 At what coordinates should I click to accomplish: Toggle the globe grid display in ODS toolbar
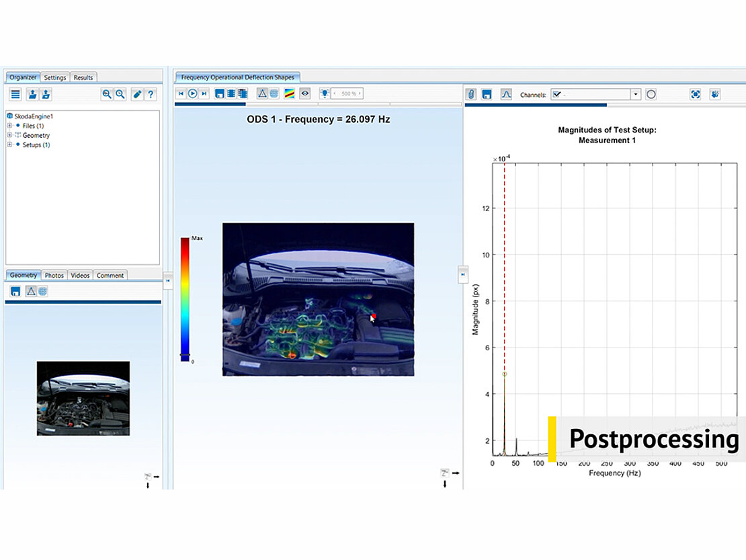pyautogui.click(x=274, y=93)
